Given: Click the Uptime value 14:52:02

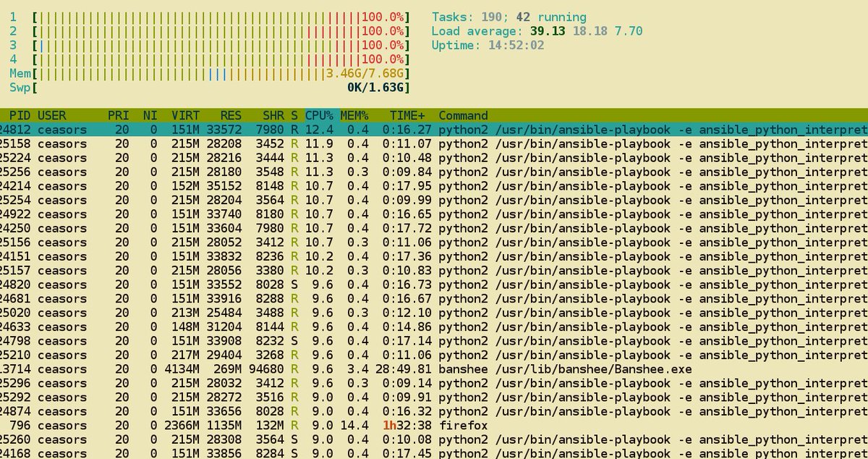Looking at the screenshot, I should click(516, 45).
